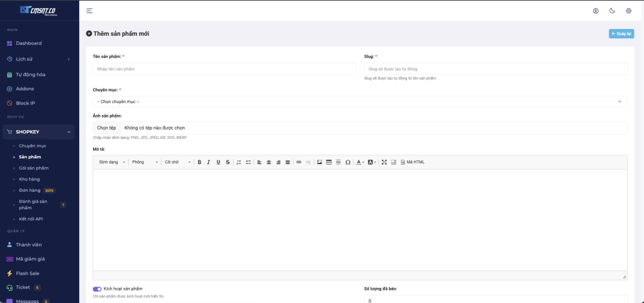Maximize the editor with the fullscreen icon
The width and height of the screenshot is (644, 303).
pyautogui.click(x=384, y=162)
